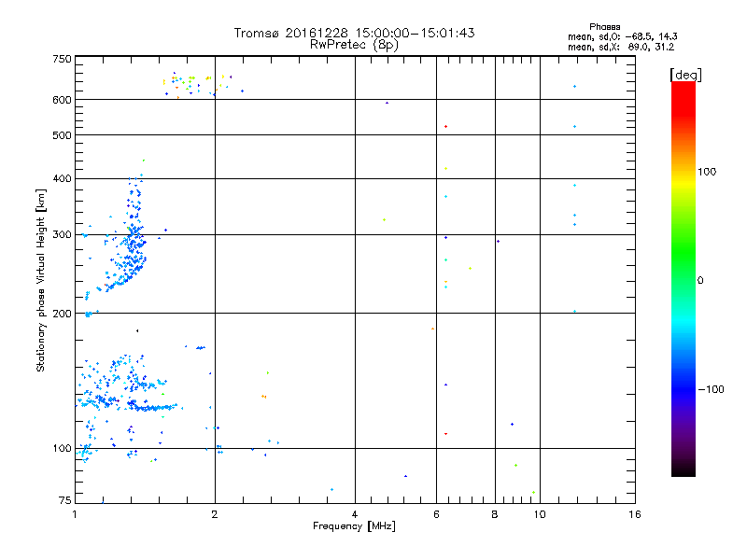
Task: Click the '6' frequency tick label
Action: point(436,514)
